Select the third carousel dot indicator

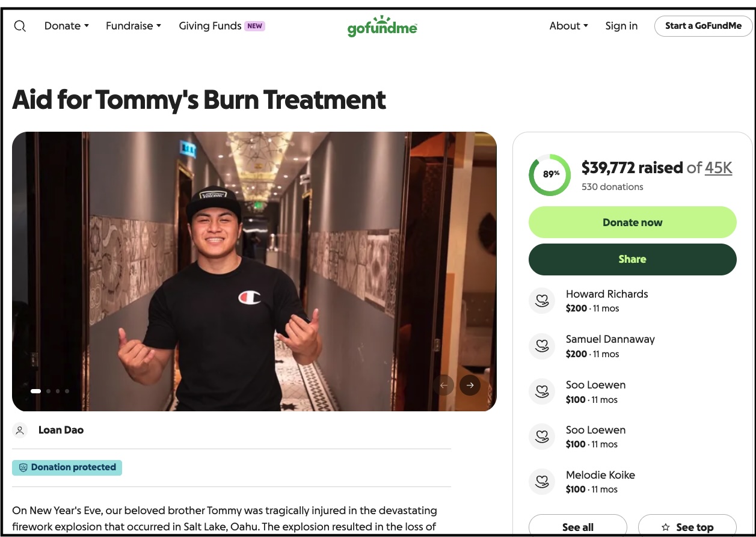click(x=58, y=391)
